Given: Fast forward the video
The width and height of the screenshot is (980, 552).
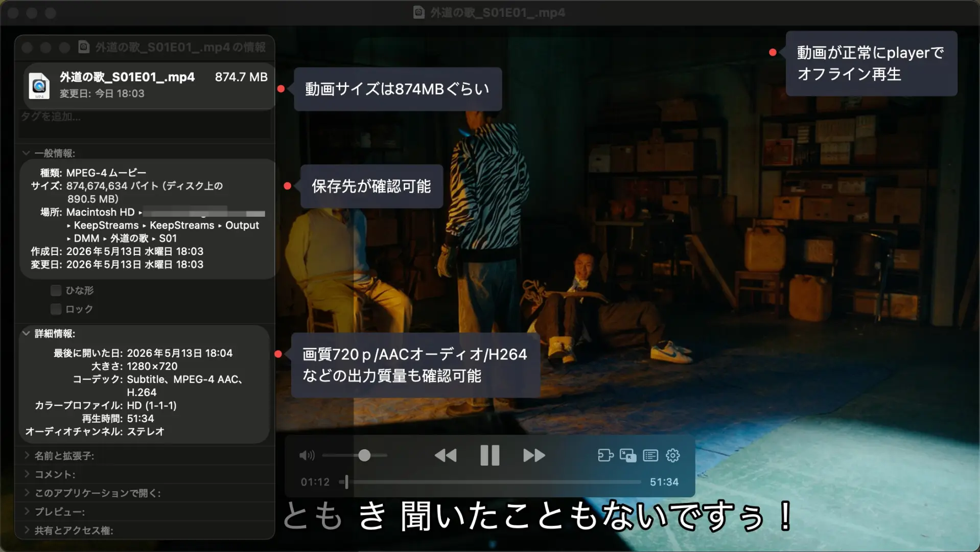Looking at the screenshot, I should pyautogui.click(x=534, y=455).
